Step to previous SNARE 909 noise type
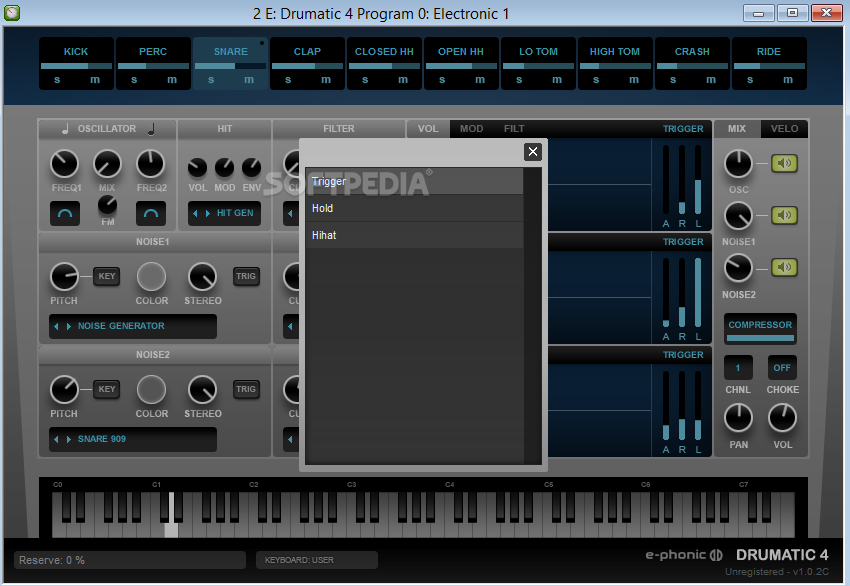The height and width of the screenshot is (586, 850). coord(56,439)
